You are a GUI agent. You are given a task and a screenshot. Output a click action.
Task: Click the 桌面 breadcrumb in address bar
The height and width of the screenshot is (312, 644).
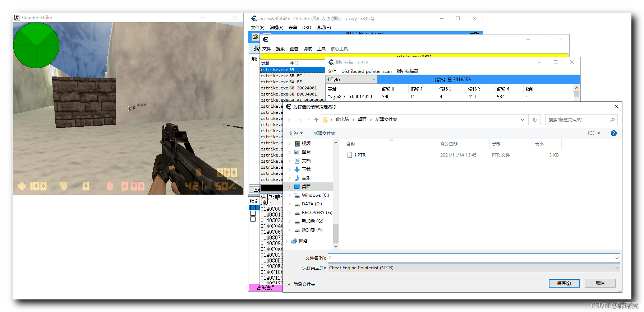[x=362, y=120]
